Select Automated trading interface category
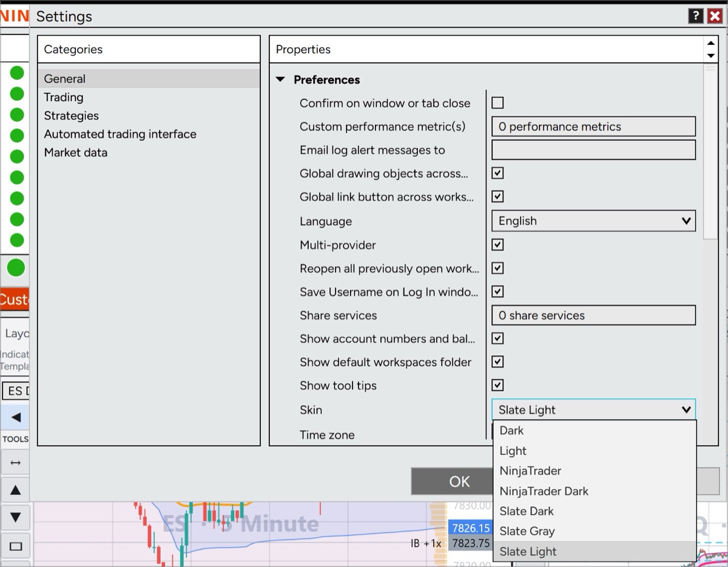The width and height of the screenshot is (728, 567). (x=149, y=134)
